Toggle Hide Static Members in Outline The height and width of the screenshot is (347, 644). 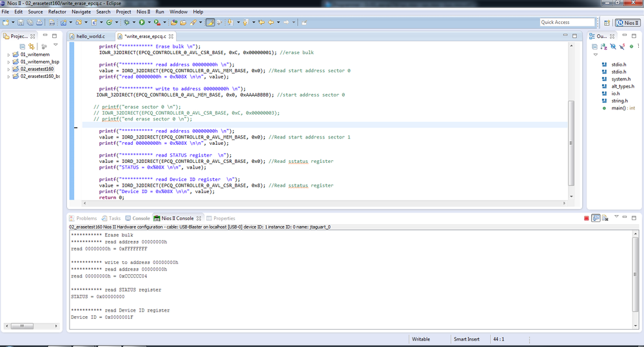(x=621, y=46)
